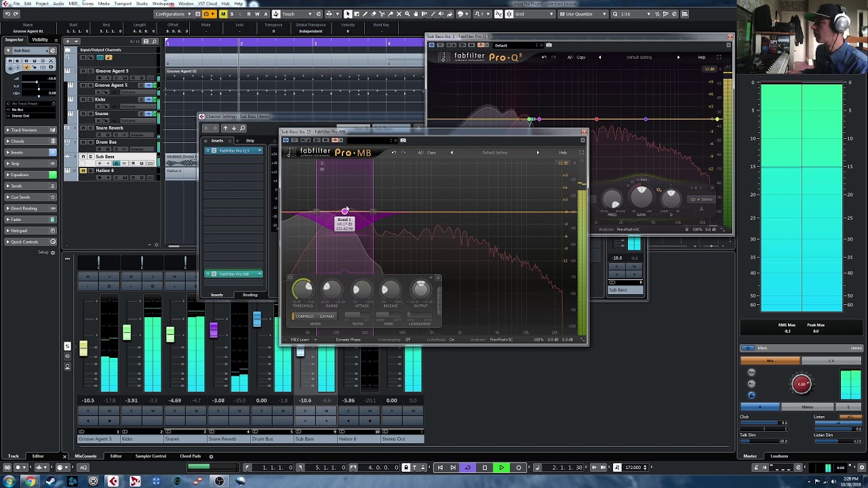
Task: Toggle global Write W automation button
Action: point(257,14)
